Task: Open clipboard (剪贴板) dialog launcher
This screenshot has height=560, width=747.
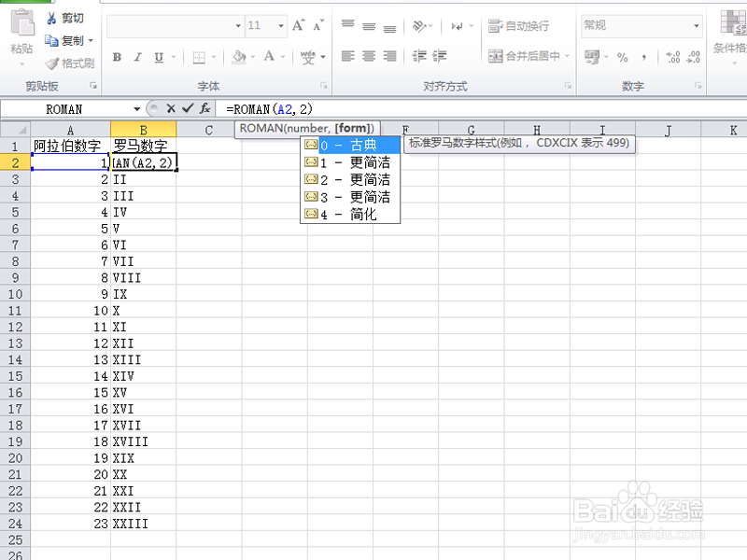Action: click(x=93, y=86)
